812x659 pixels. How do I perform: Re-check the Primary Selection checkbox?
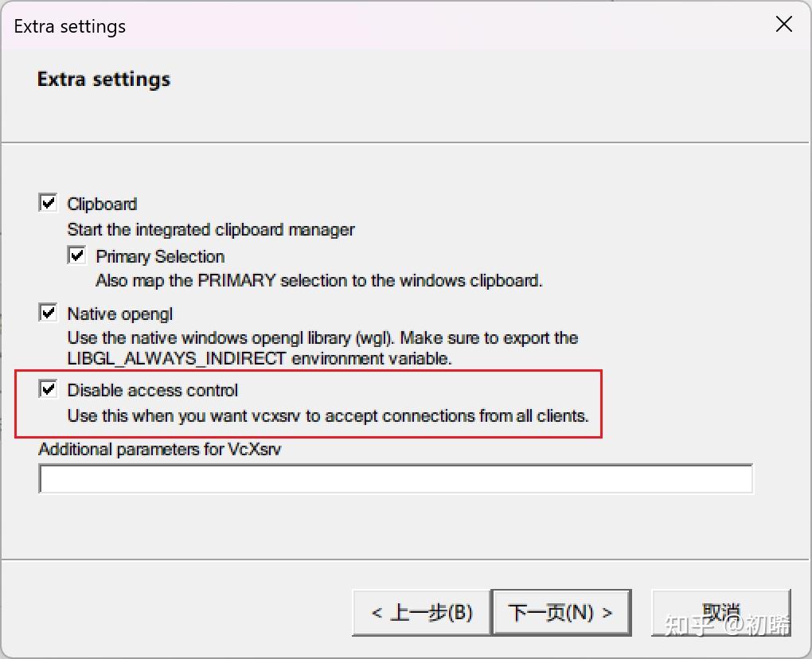tap(76, 255)
